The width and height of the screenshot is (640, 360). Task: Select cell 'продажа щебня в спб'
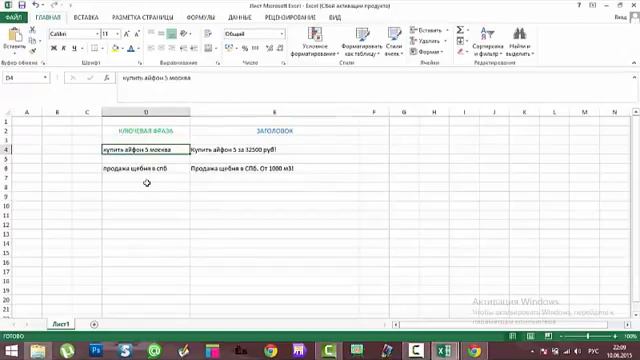[x=146, y=169]
